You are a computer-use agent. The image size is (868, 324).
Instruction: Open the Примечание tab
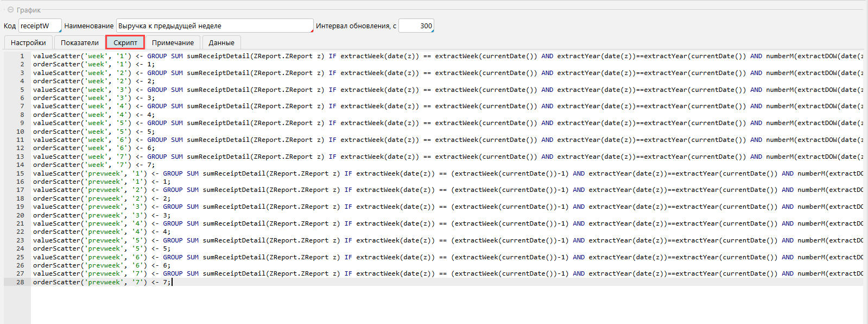coord(173,42)
